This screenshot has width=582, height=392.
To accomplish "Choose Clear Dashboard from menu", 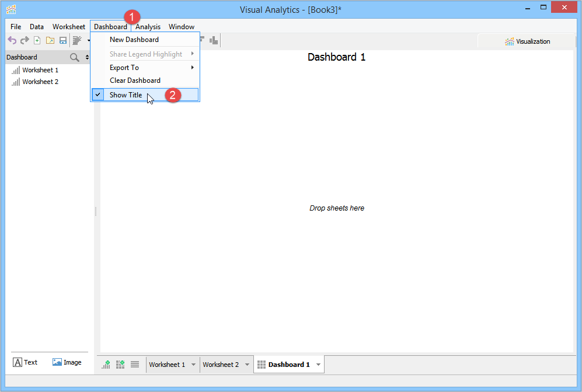I will [145, 80].
